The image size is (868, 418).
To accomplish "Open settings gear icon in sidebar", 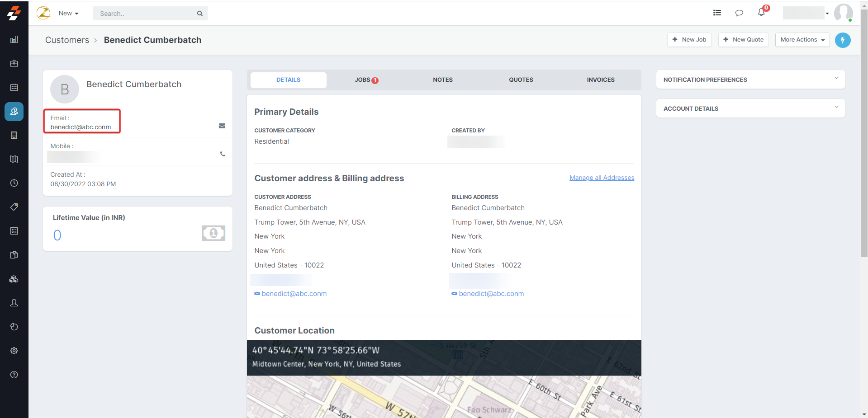I will tap(14, 351).
